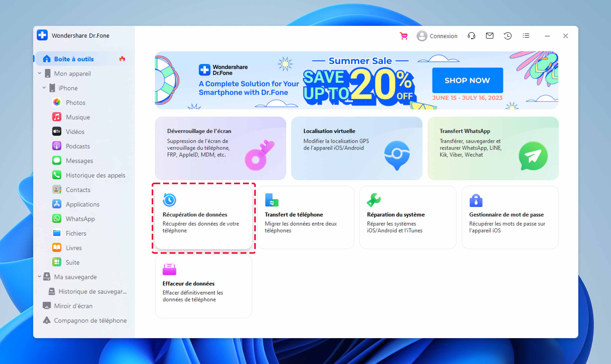Open Messages in the sidebar

[79, 161]
